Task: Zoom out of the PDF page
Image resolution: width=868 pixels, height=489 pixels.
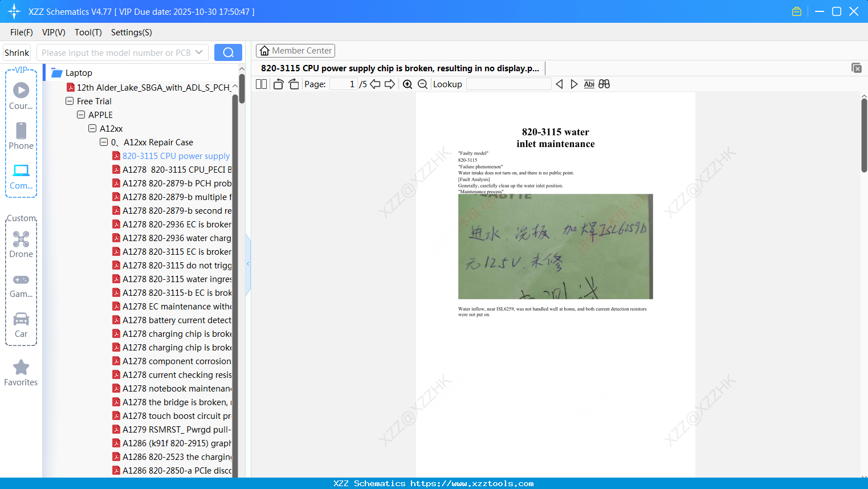Action: click(x=422, y=84)
